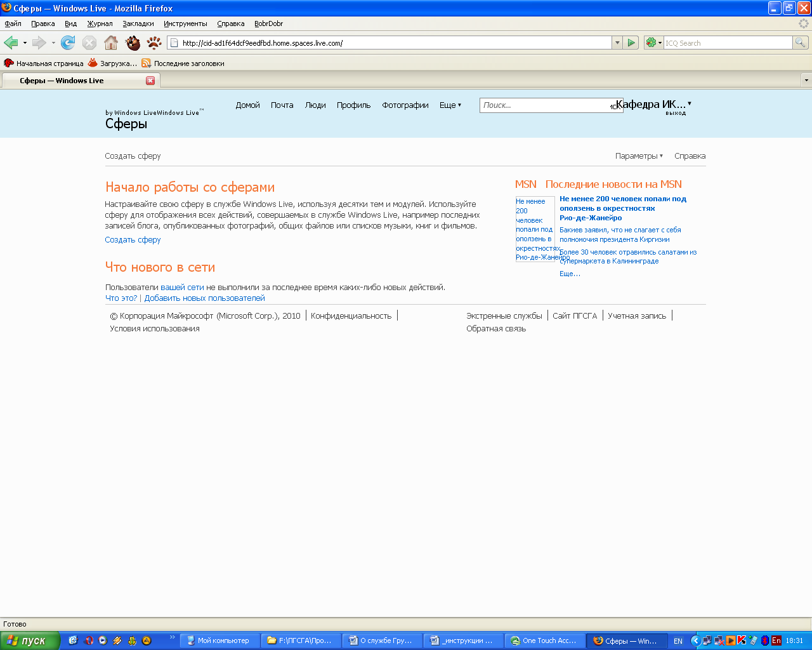Click the Winamp quick launch icon
Screen dimensions: 812x650
tap(117, 640)
